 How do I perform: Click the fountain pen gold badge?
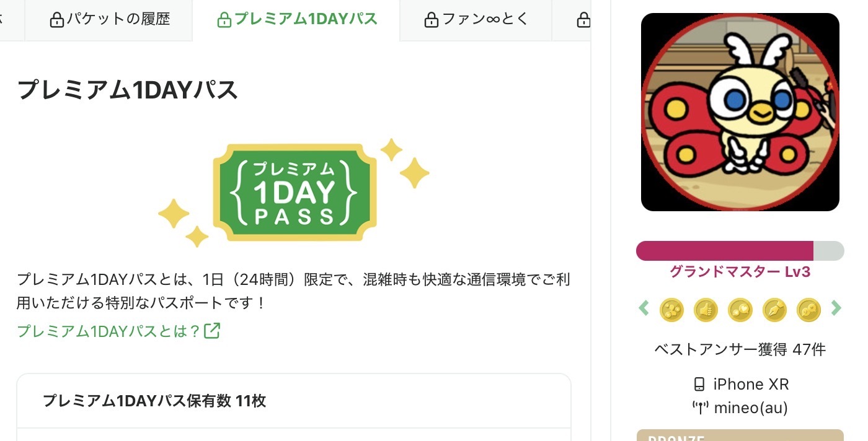tap(774, 310)
